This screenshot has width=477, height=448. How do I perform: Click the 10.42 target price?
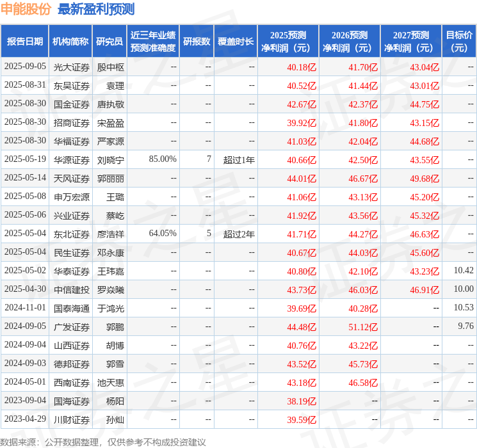click(x=464, y=270)
